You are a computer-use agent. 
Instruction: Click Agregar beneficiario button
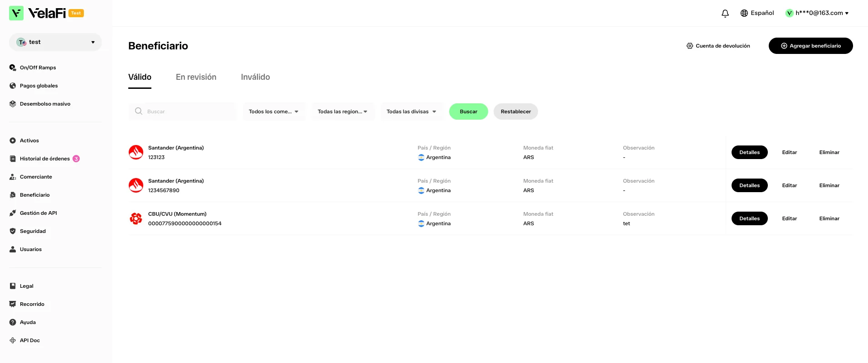coord(811,46)
